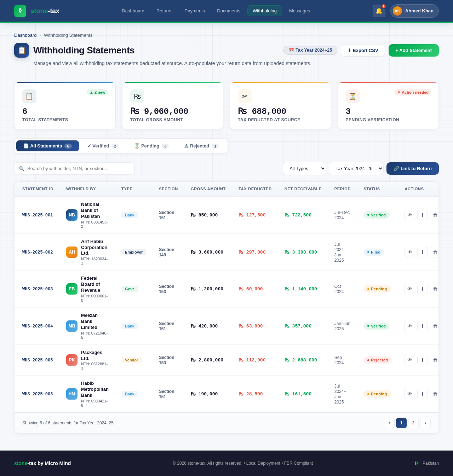Open Ahmed Khan user profile menu
This screenshot has width=453, height=476.
click(414, 11)
